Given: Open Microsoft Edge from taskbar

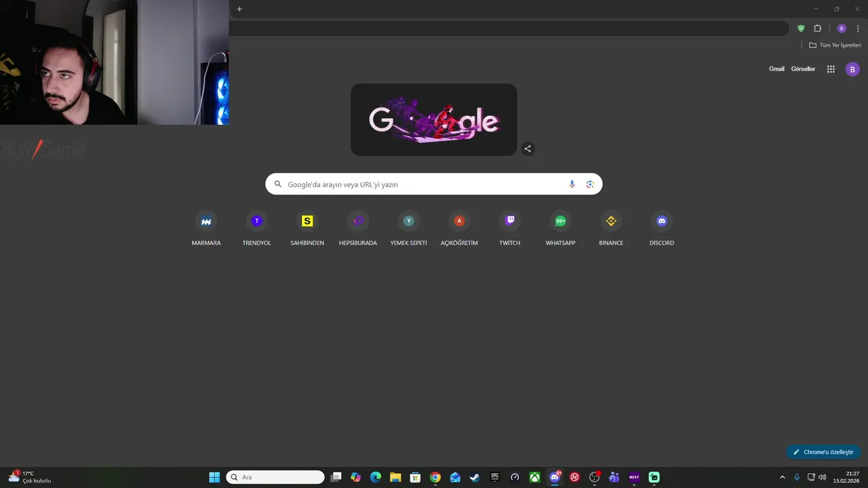Looking at the screenshot, I should click(x=376, y=477).
